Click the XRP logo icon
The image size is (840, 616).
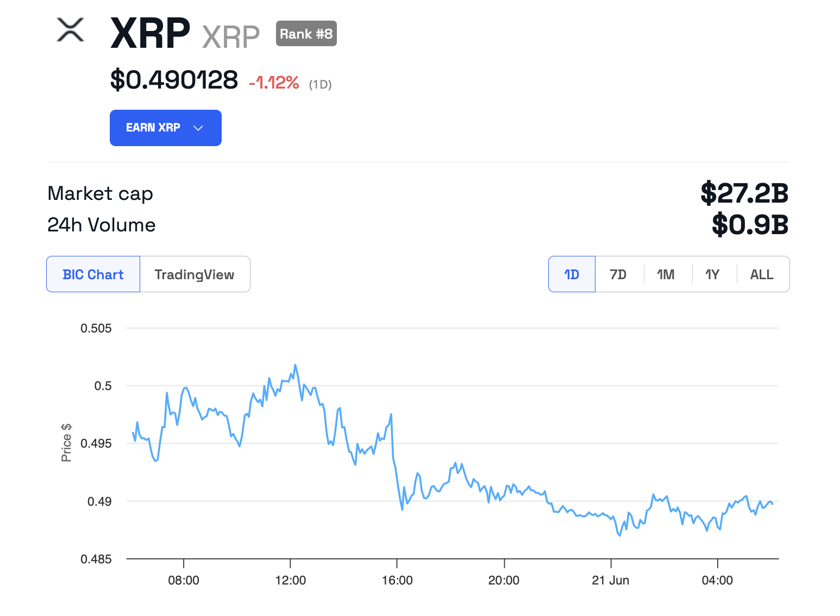pyautogui.click(x=71, y=30)
